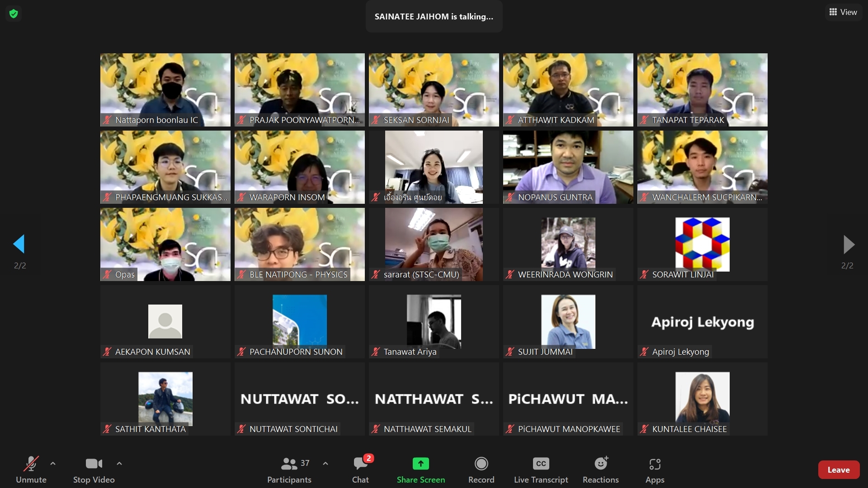Expand the Participants options chevron
The height and width of the screenshot is (488, 868).
click(325, 464)
